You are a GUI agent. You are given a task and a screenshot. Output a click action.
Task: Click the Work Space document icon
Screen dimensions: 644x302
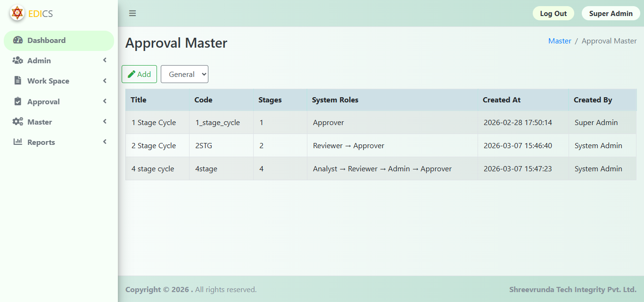click(x=18, y=81)
